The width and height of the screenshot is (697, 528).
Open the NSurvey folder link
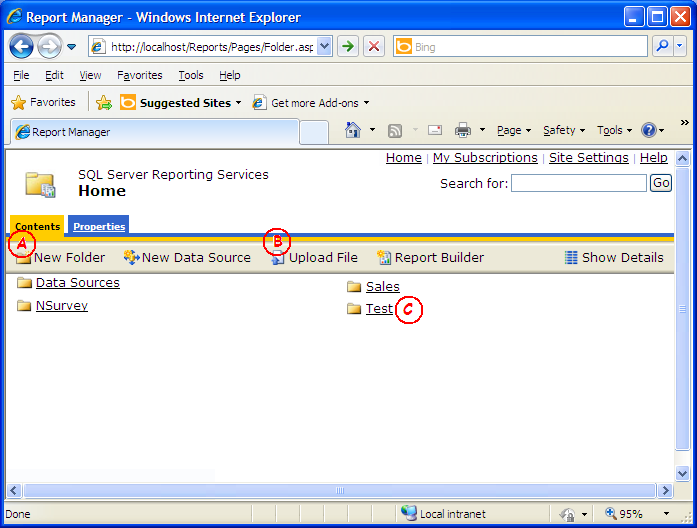click(x=62, y=306)
